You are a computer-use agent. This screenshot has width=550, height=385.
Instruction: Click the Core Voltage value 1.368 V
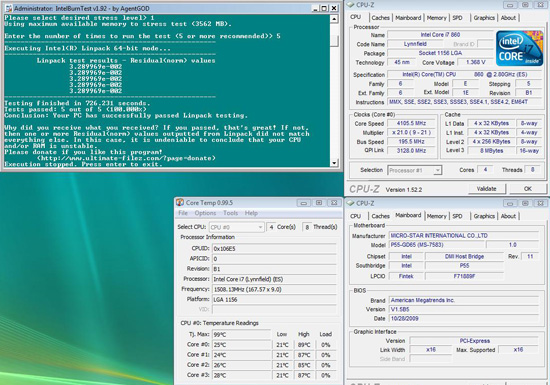(x=476, y=62)
